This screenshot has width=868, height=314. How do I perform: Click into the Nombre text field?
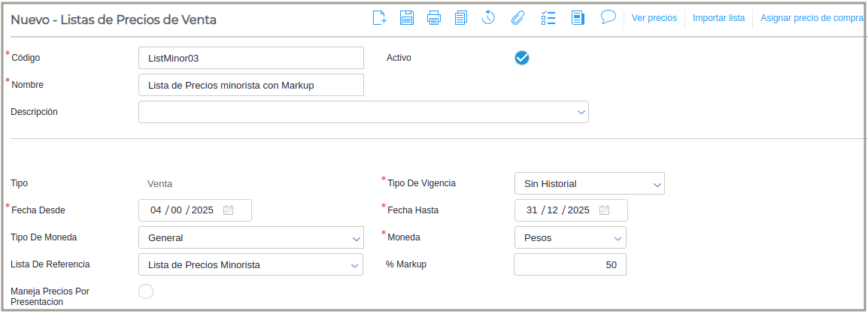coord(251,85)
